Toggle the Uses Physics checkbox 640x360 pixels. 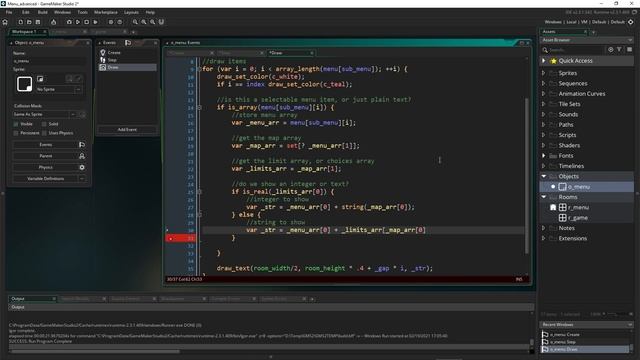pyautogui.click(x=44, y=133)
